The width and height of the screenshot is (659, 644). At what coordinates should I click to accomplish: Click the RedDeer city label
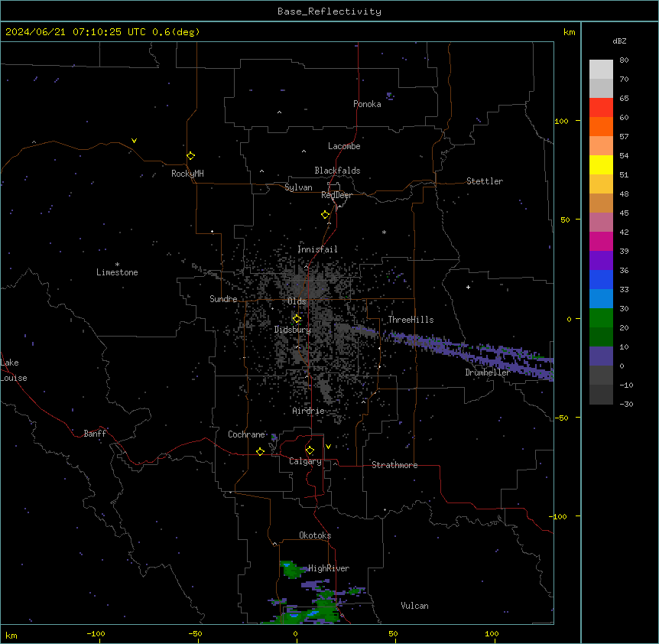(x=336, y=195)
